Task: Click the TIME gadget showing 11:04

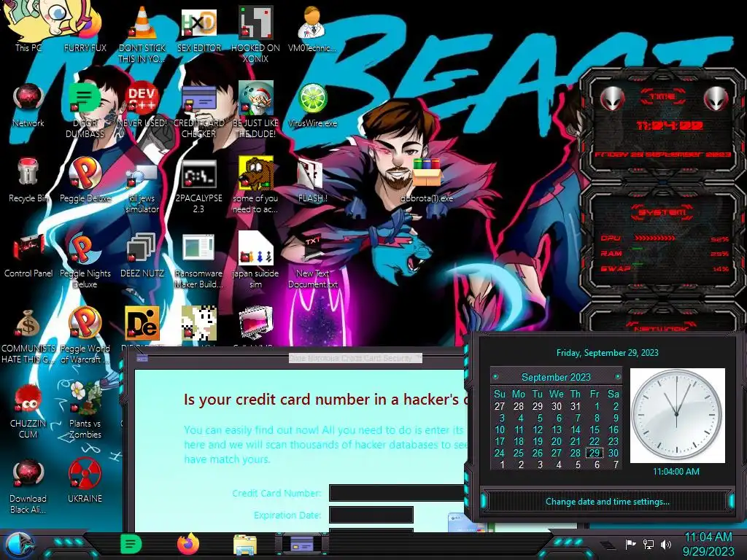Action: click(x=662, y=125)
